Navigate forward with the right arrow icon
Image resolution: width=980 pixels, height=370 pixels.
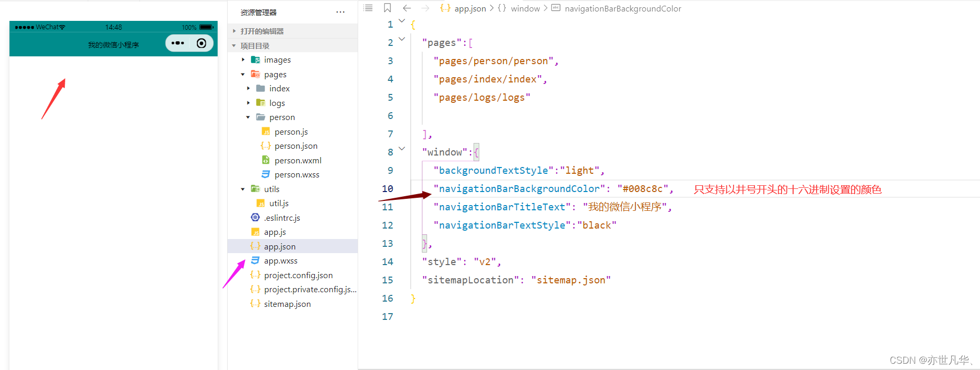pyautogui.click(x=425, y=8)
